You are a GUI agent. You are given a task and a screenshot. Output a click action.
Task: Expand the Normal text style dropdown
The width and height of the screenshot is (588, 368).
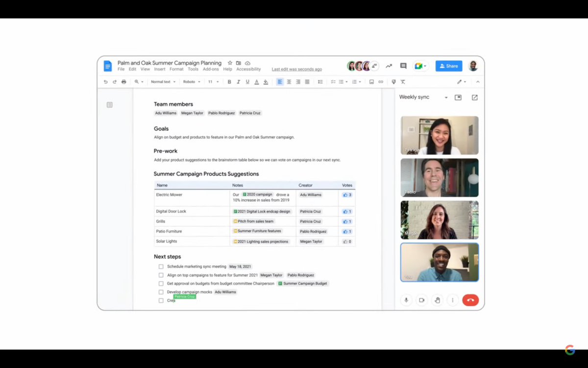click(163, 82)
